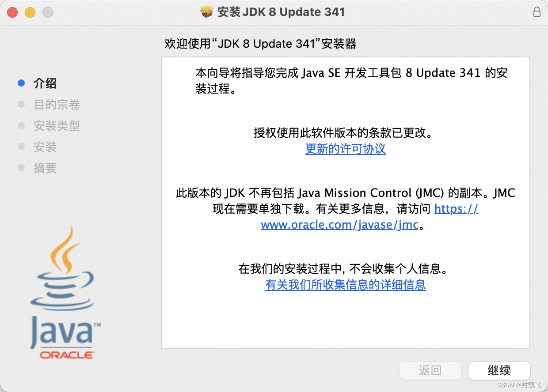This screenshot has width=548, height=392.
Task: Click the gray bullet beside 目的宗卷
Action: [21, 104]
